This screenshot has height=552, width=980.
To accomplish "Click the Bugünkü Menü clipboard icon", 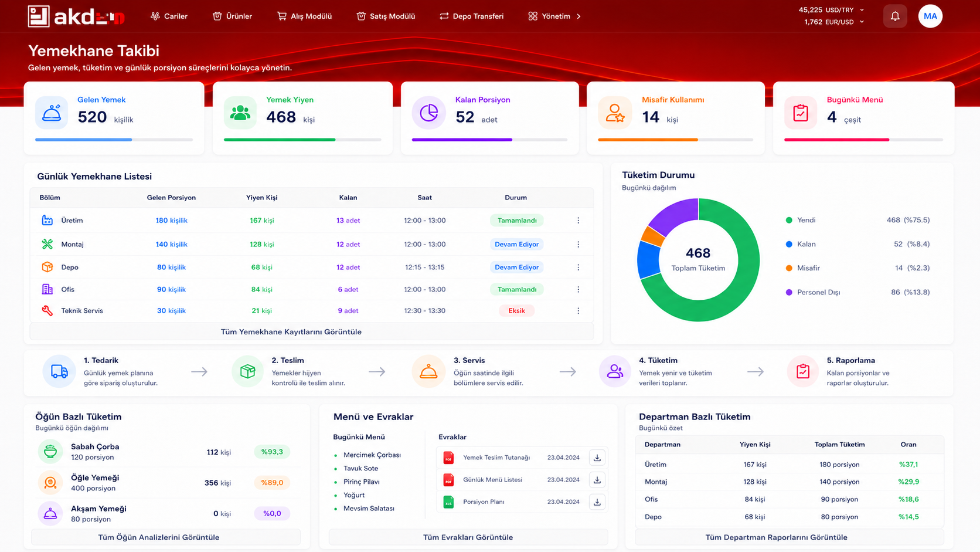I will [x=801, y=113].
